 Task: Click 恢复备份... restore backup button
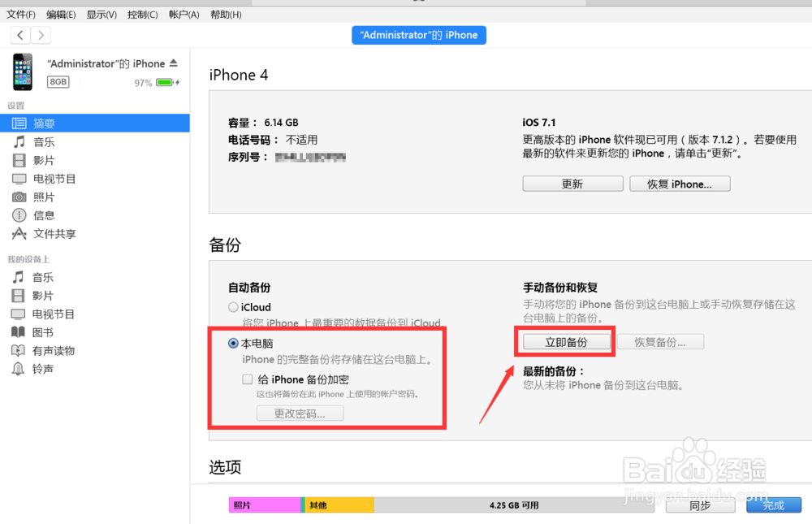coord(660,342)
